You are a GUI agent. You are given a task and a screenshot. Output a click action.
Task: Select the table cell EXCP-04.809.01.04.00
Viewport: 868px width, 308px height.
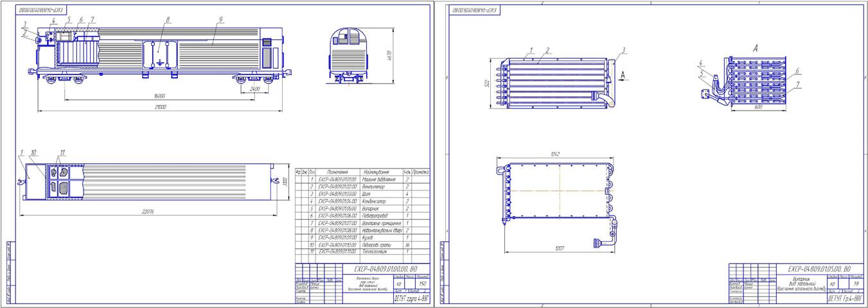click(x=337, y=201)
